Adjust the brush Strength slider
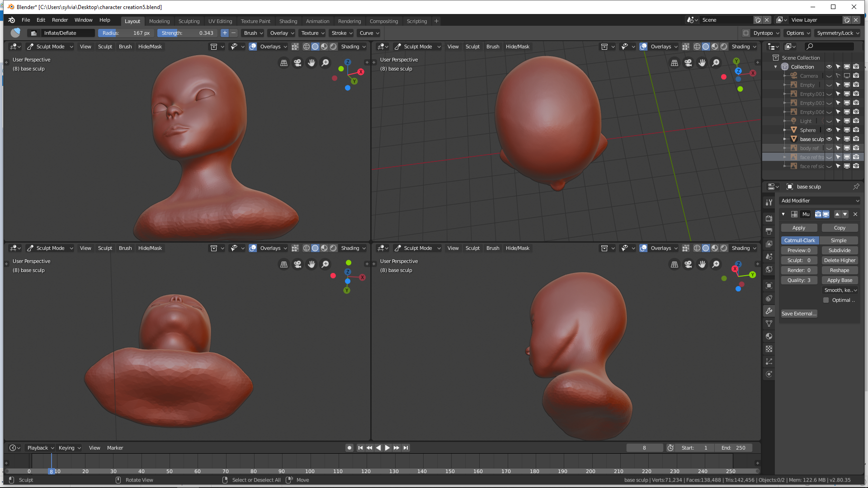The height and width of the screenshot is (488, 868). click(188, 33)
